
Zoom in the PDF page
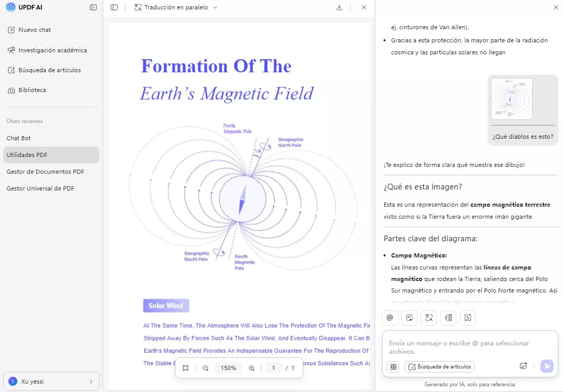coord(252,368)
